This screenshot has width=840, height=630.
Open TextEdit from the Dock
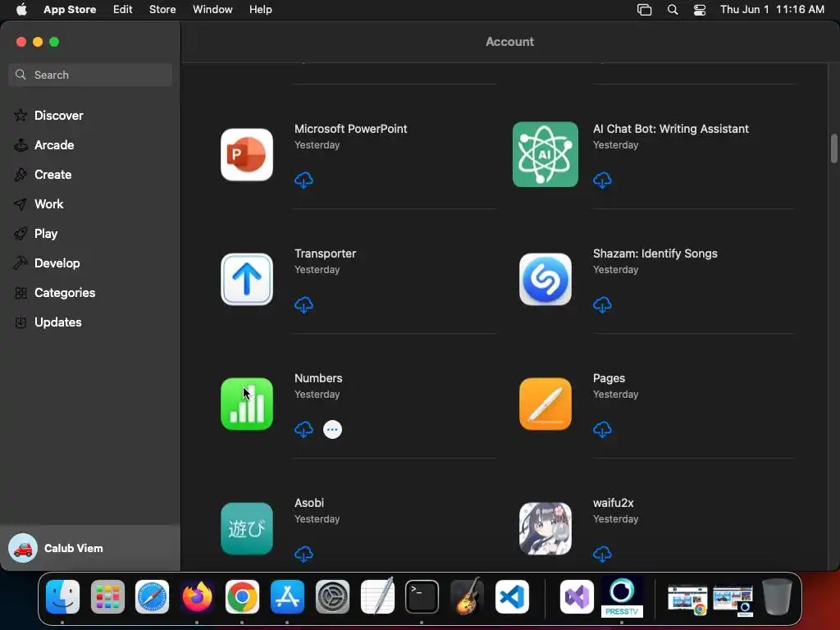point(377,596)
